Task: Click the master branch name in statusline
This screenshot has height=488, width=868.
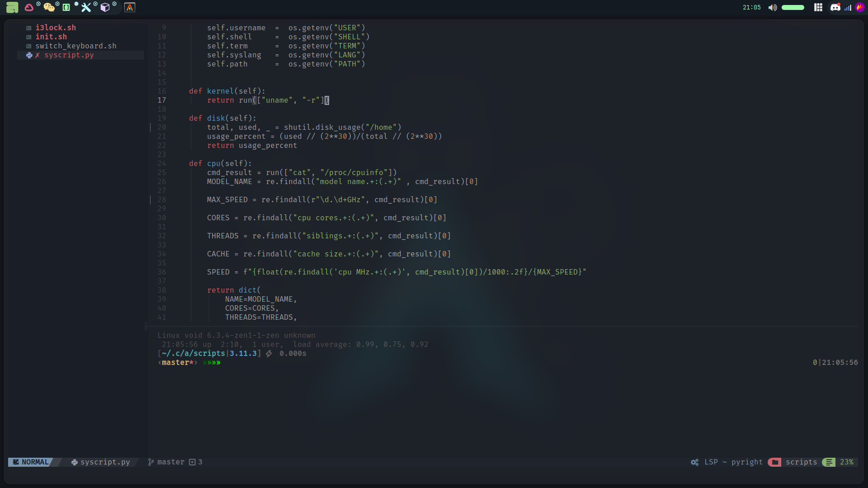Action: click(x=171, y=462)
